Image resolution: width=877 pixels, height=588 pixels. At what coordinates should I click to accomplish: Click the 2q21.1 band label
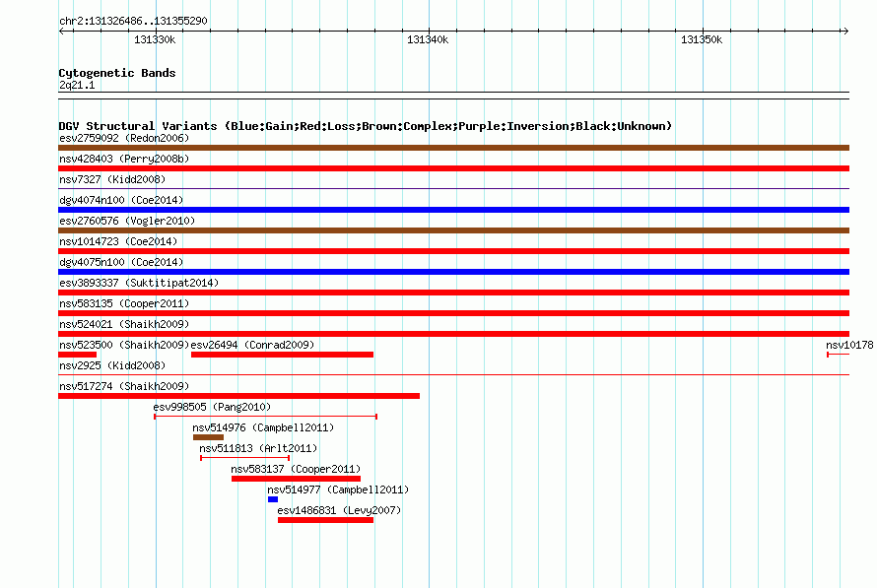tap(77, 85)
